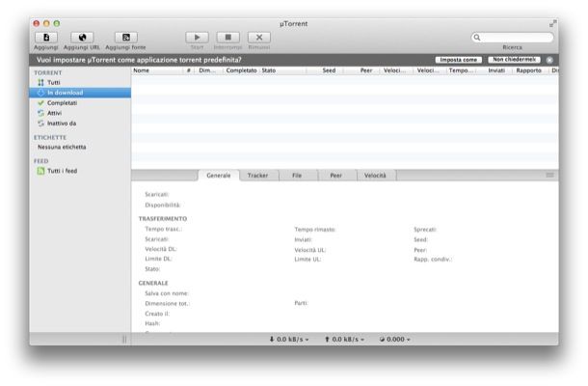This screenshot has width=588, height=386.
Task: Switch to the Tracker tab
Action: (257, 176)
